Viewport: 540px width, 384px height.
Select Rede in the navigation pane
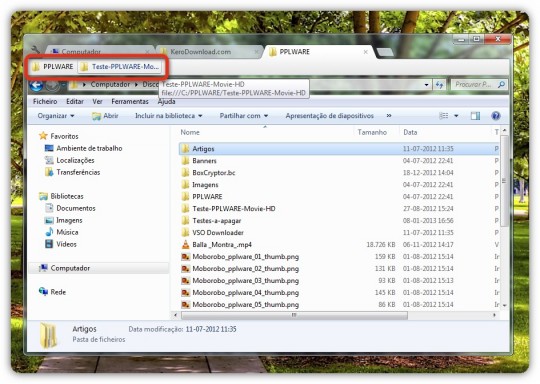(58, 292)
